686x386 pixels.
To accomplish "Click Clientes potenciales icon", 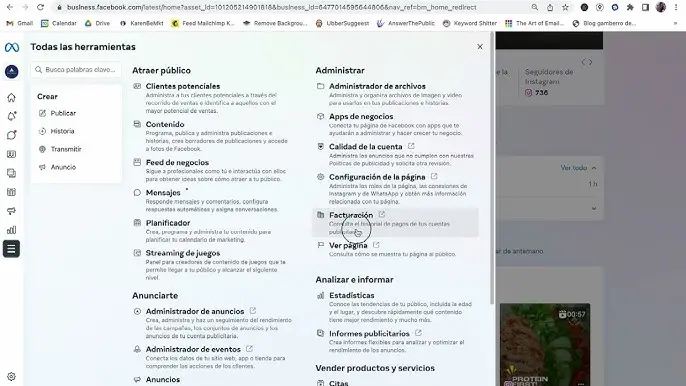I will click(137, 86).
